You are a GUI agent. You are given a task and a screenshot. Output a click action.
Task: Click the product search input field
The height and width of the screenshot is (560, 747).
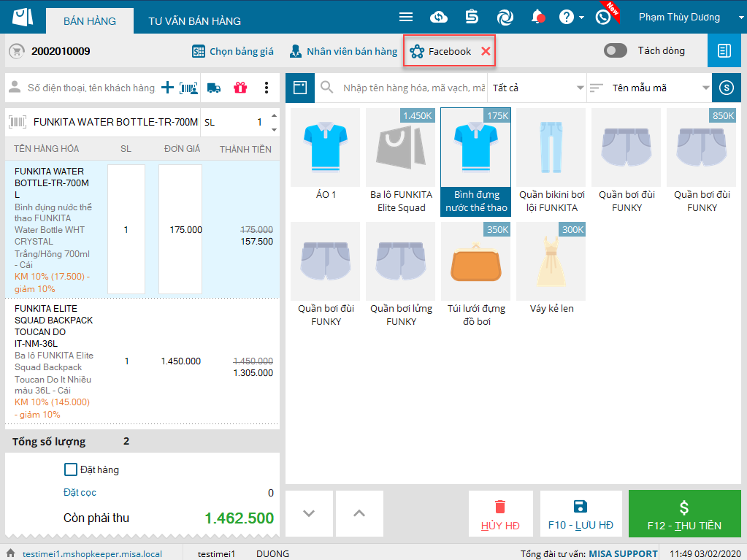point(413,88)
